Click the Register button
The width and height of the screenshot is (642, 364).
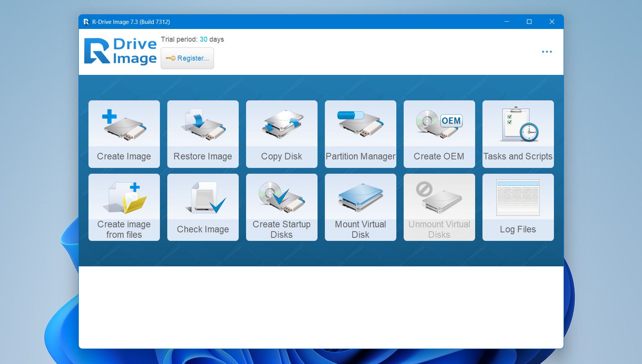point(187,58)
